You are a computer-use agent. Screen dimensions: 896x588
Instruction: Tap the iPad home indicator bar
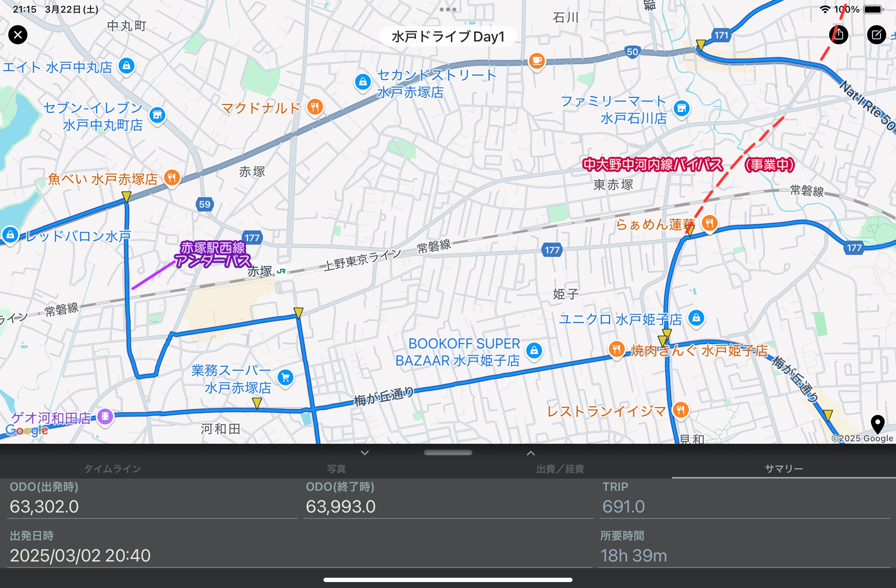pos(448,580)
